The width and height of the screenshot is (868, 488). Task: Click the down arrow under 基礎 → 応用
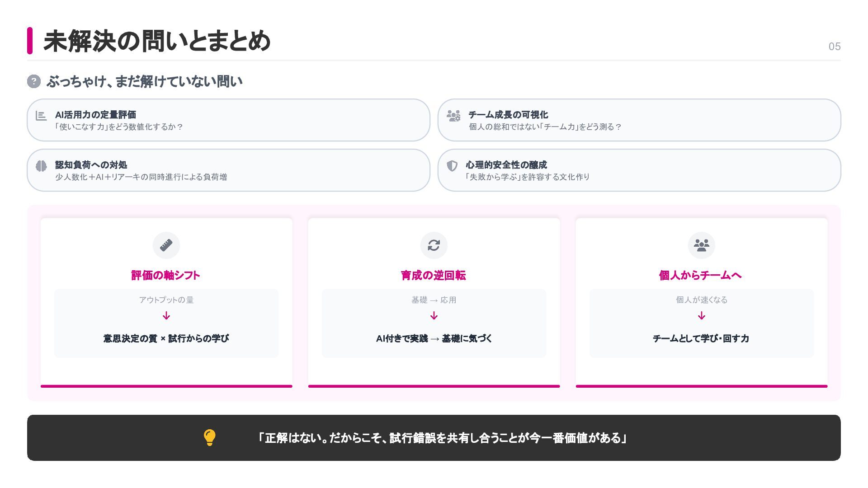click(x=434, y=316)
